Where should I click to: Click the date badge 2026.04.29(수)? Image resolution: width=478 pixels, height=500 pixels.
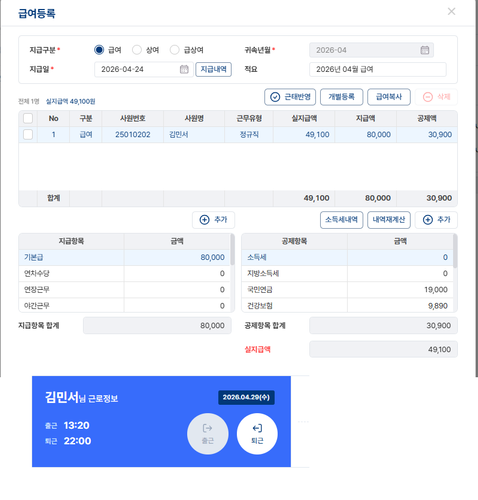pos(246,397)
